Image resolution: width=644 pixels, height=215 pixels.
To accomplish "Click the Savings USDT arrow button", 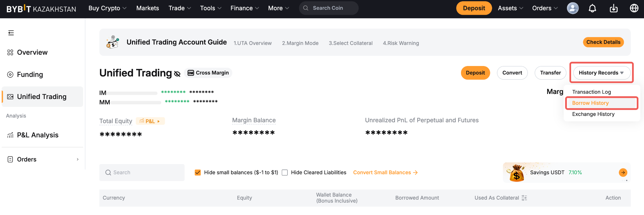I will [x=623, y=172].
